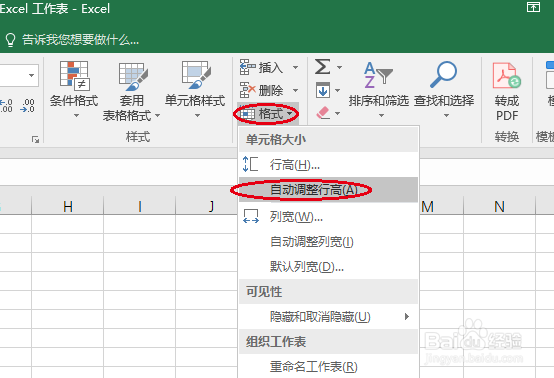Expand the number format combo box arrow

(x=31, y=75)
